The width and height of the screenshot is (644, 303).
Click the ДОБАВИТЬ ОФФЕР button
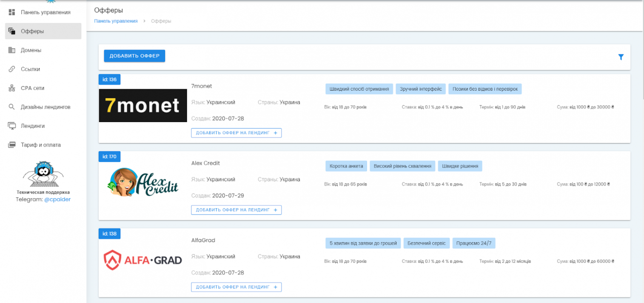[134, 56]
